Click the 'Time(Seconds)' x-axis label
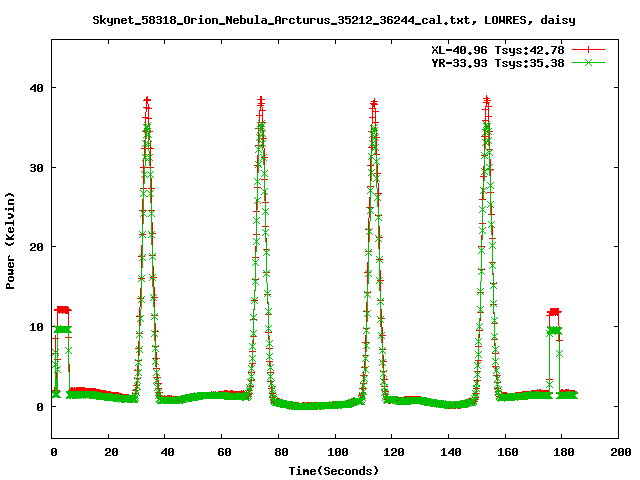The width and height of the screenshot is (640, 480). (334, 471)
